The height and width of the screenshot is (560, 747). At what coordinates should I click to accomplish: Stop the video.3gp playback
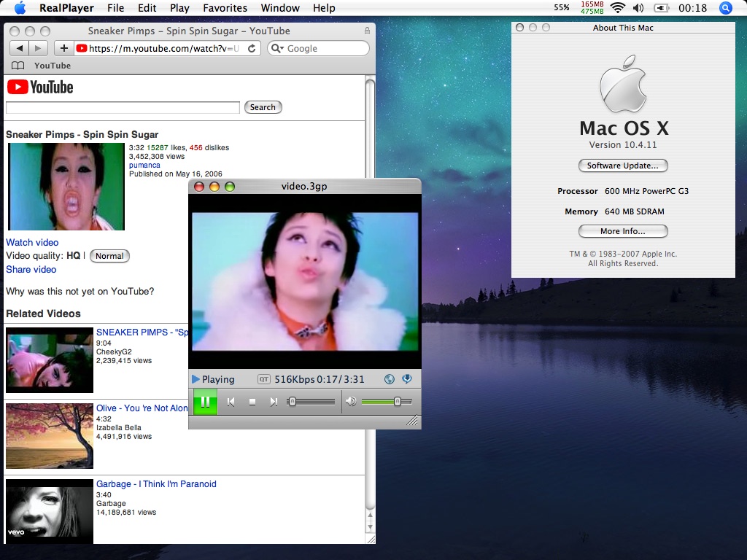pyautogui.click(x=252, y=402)
